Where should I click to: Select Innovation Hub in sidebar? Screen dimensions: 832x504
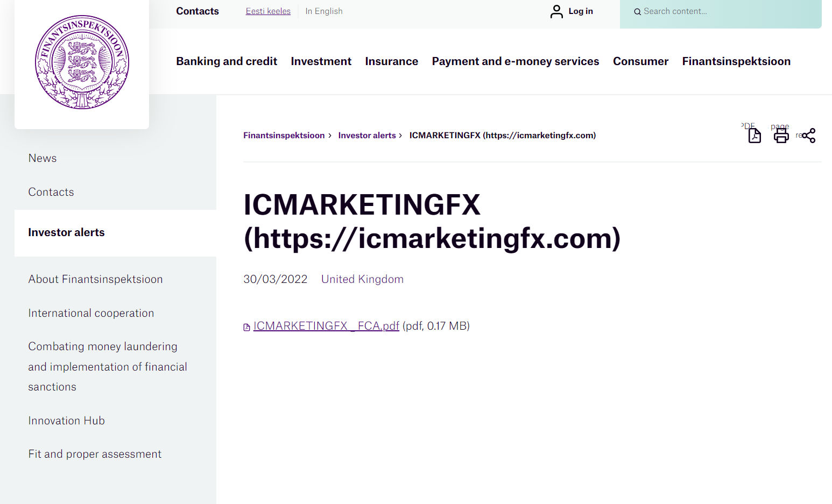(67, 421)
